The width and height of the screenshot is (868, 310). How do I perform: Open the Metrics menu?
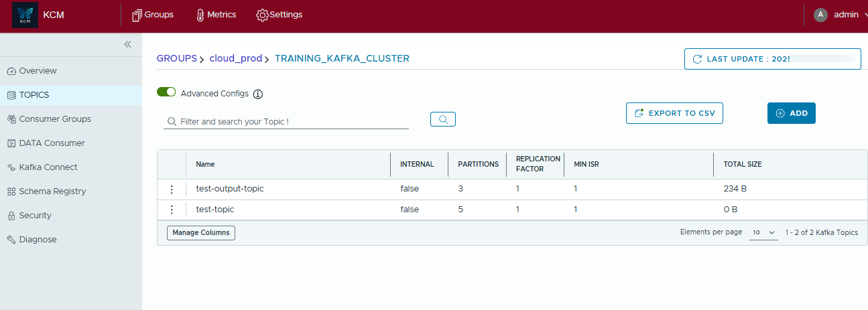(x=216, y=15)
